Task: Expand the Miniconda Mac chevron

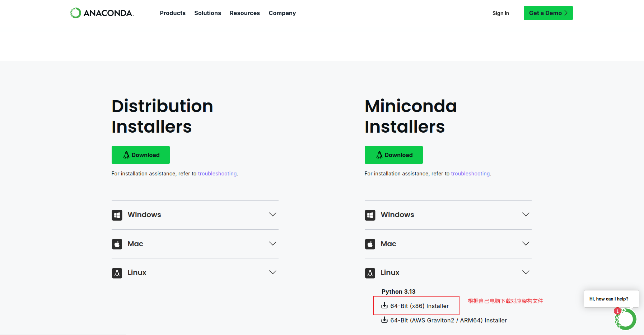Action: (x=526, y=243)
